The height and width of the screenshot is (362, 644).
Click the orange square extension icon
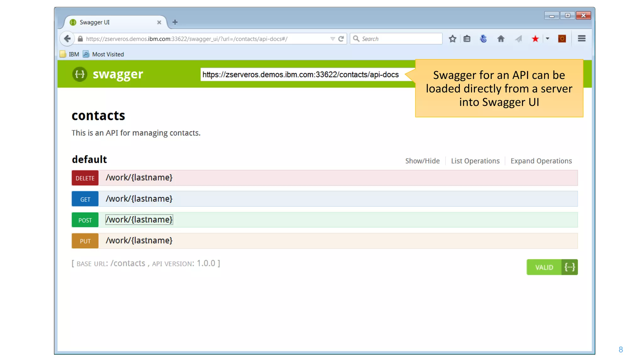[562, 39]
